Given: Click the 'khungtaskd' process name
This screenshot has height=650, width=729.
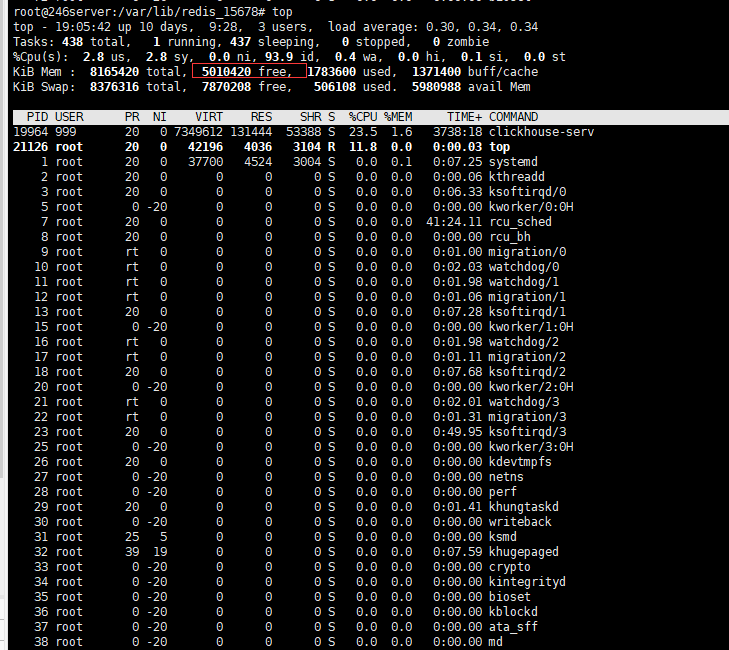Looking at the screenshot, I should [524, 507].
